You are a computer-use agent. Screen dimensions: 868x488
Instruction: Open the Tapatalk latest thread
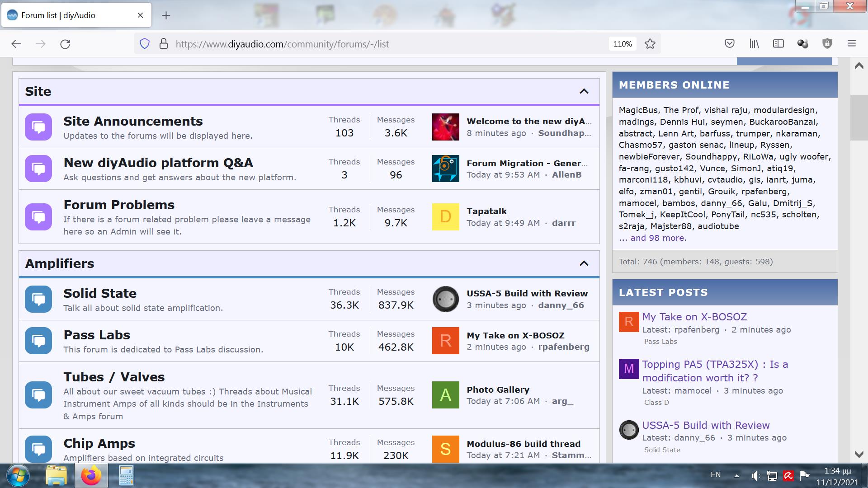pos(486,211)
